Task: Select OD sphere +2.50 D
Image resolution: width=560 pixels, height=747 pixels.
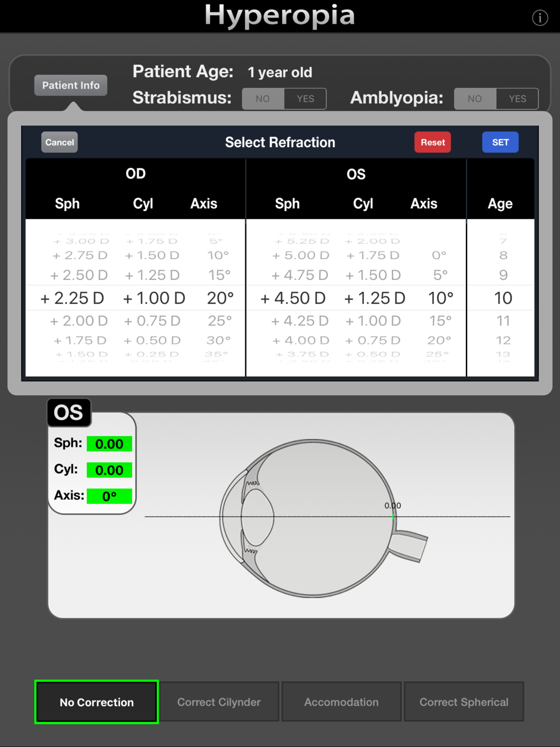Action: point(79,275)
